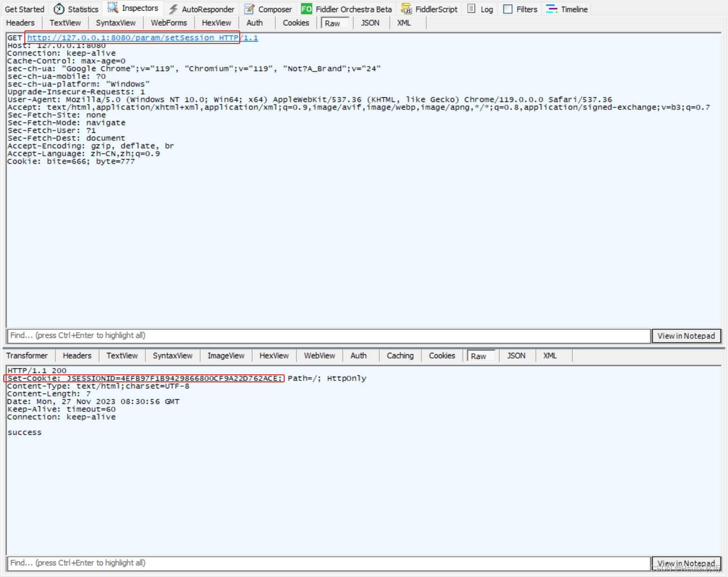Click the Accept-Language header line
Viewport: 728px width, 577px height.
(84, 153)
